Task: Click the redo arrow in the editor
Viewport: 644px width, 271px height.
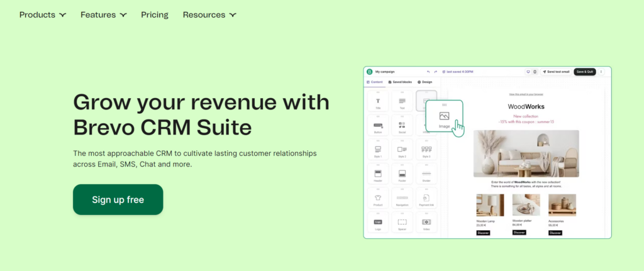Action: (x=436, y=72)
